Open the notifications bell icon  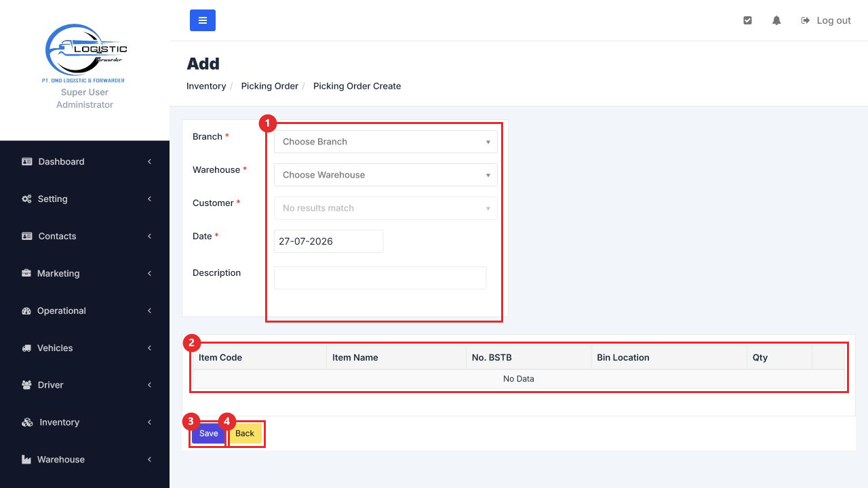click(x=776, y=20)
